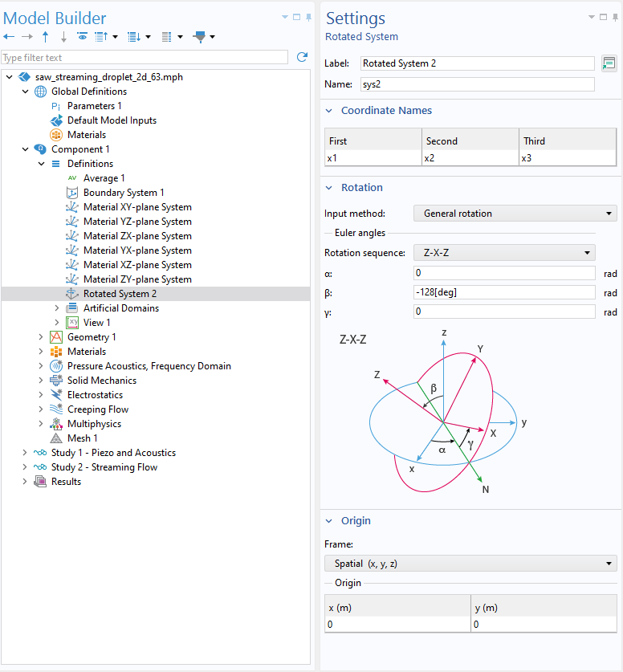Click the refresh filter icon

tap(302, 57)
